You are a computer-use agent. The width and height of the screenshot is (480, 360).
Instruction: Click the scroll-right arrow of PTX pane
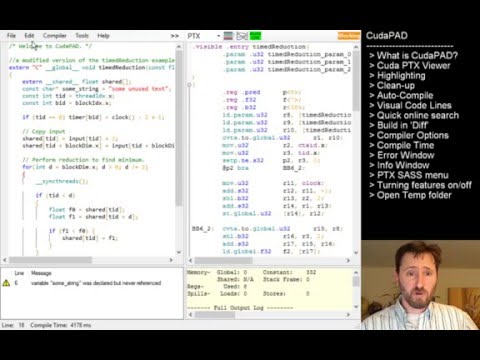tap(348, 260)
